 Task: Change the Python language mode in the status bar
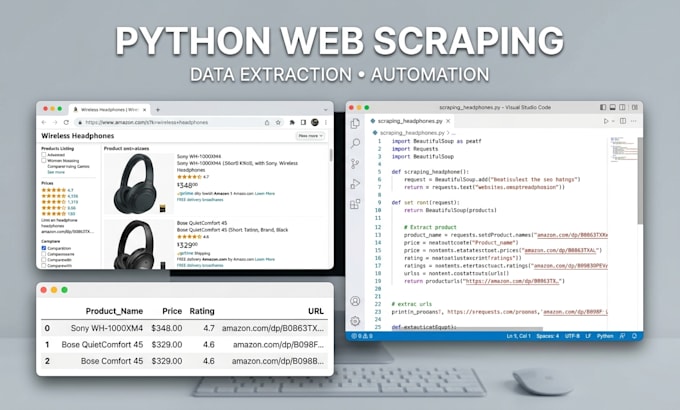point(605,336)
